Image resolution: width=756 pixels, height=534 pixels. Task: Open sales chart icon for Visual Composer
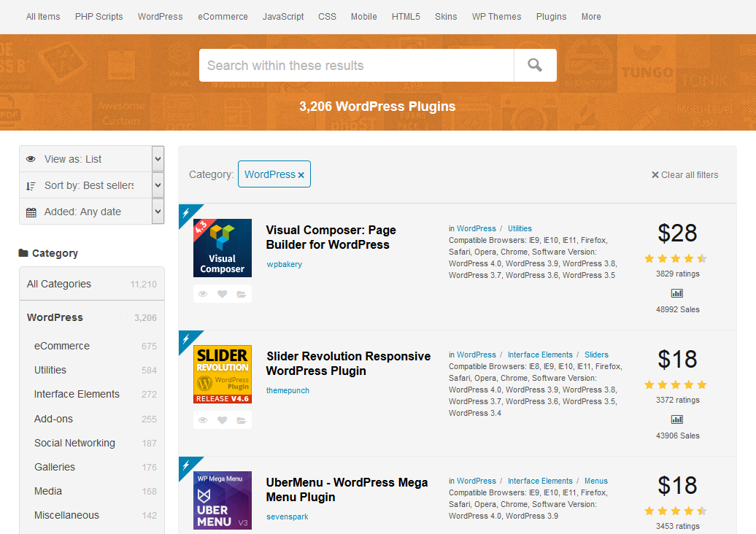click(677, 293)
